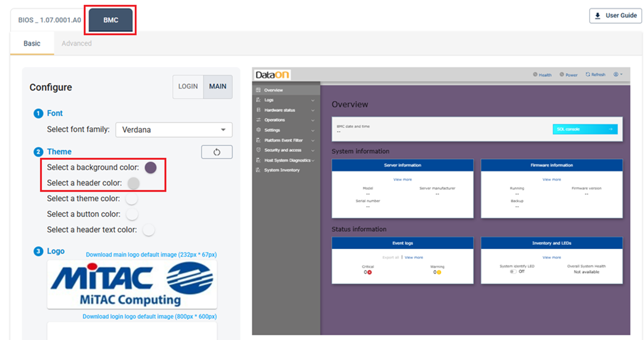The width and height of the screenshot is (644, 340).
Task: Switch preview to MAIN view
Action: point(218,86)
